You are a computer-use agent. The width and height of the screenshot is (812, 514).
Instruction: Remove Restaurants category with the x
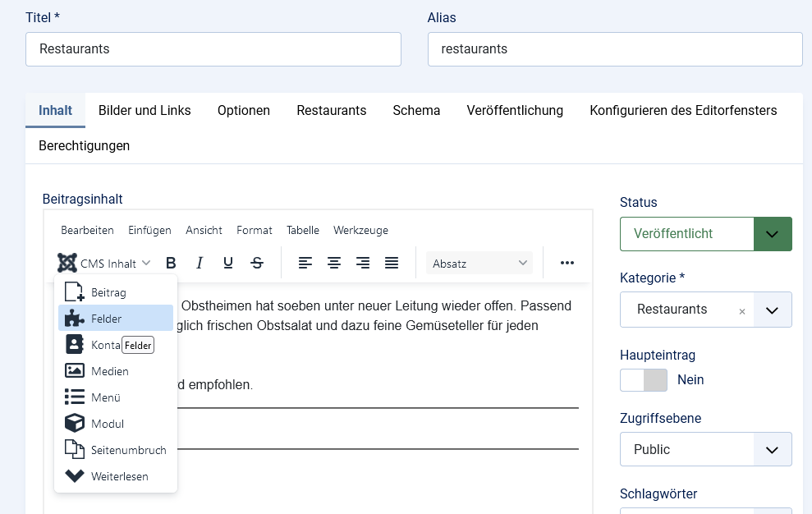pyautogui.click(x=742, y=311)
